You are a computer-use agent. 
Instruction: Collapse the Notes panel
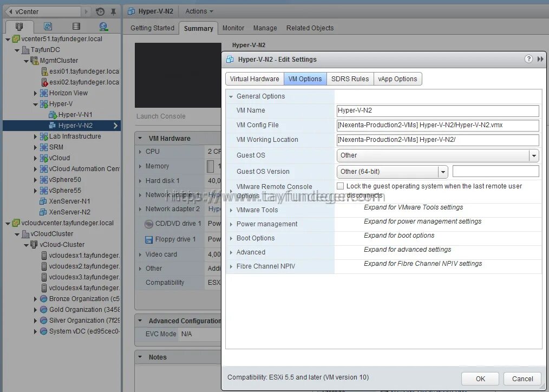point(140,357)
